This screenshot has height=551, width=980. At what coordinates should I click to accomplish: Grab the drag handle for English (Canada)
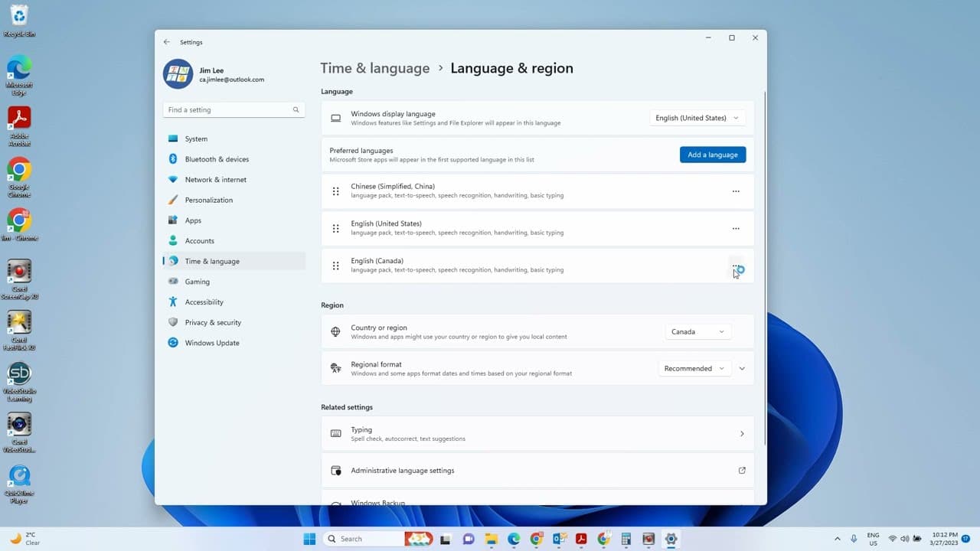[x=335, y=266]
